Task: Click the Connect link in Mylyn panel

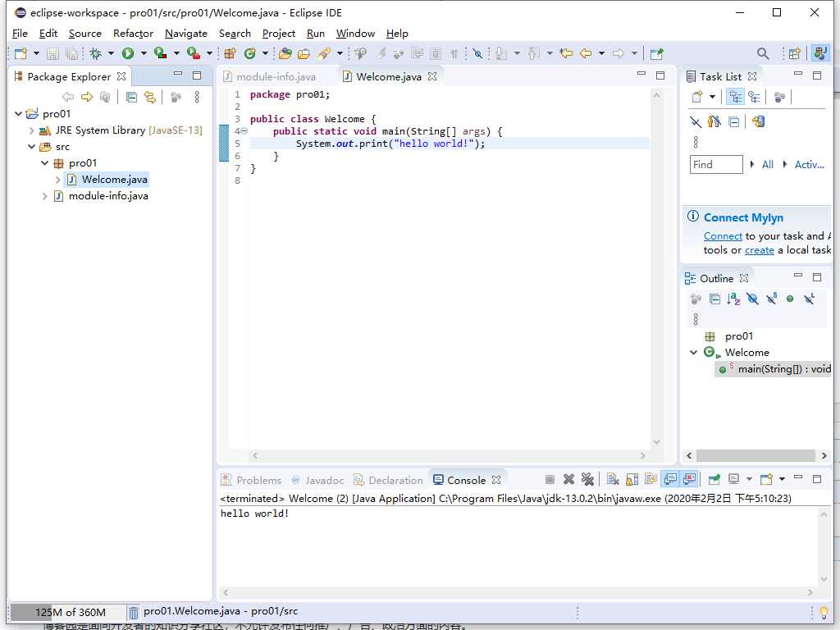Action: [x=723, y=236]
